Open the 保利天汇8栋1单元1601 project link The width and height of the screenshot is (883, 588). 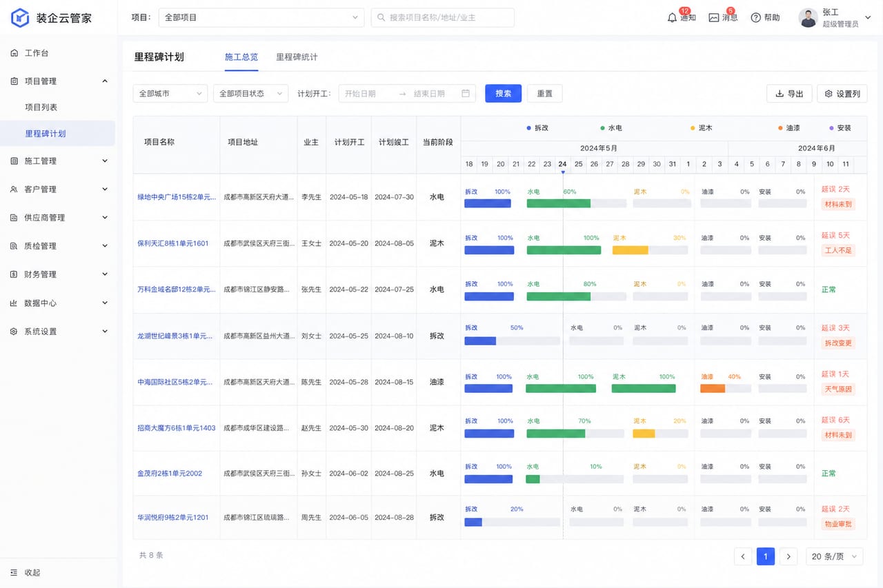173,243
